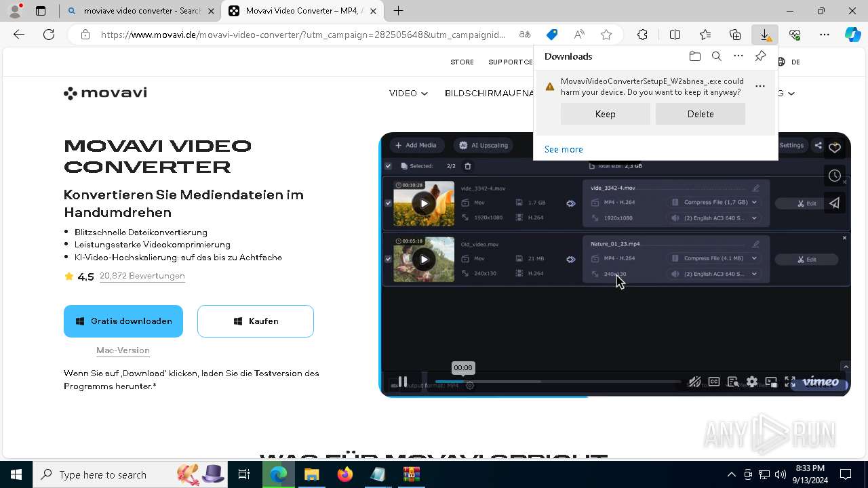
Task: Launch Copilot from Edge toolbar
Action: pos(852,35)
